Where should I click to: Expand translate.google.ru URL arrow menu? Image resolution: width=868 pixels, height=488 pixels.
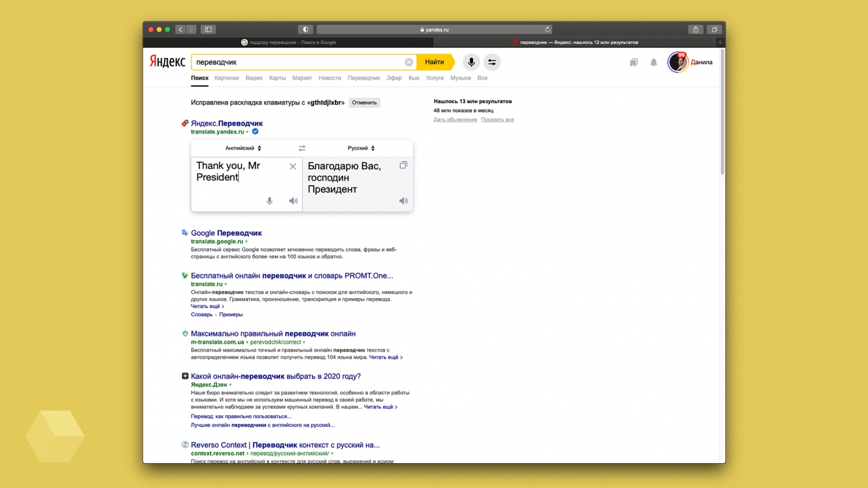[247, 242]
